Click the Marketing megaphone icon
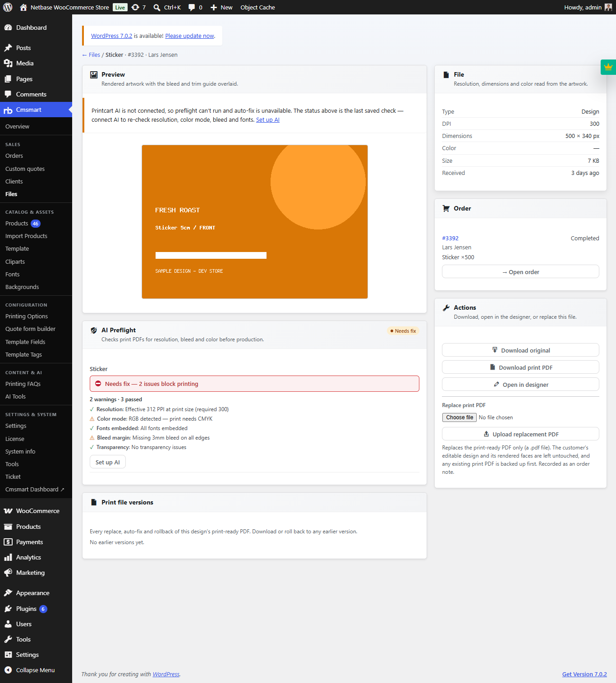Screen dimensions: 616x683 coord(8,573)
